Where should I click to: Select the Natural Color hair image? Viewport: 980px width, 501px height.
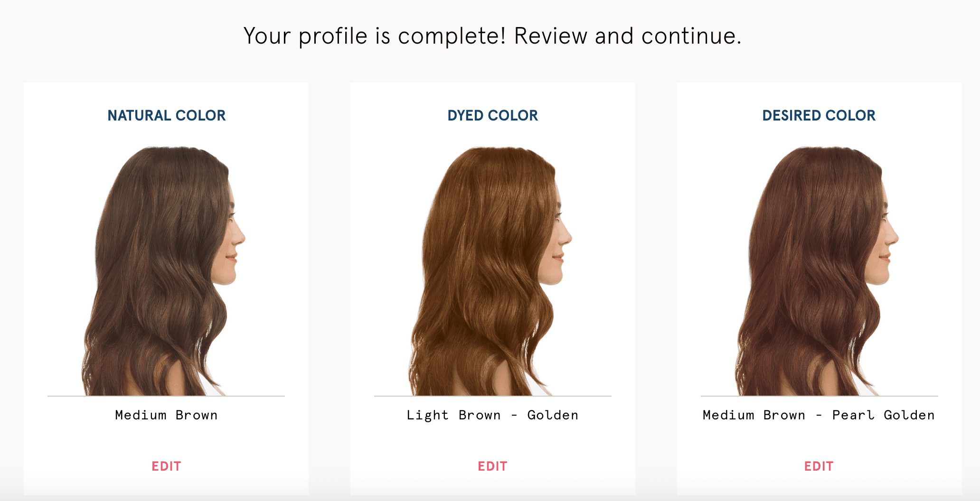click(164, 271)
